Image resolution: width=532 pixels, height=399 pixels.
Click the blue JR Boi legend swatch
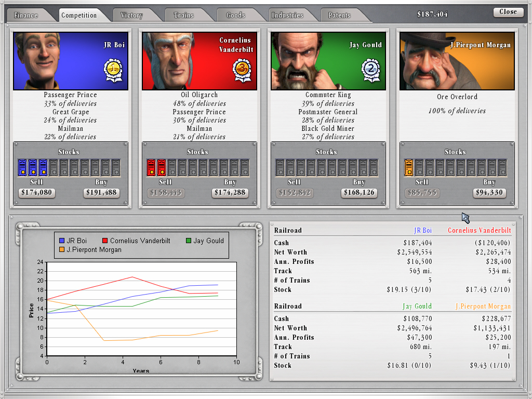pos(62,241)
